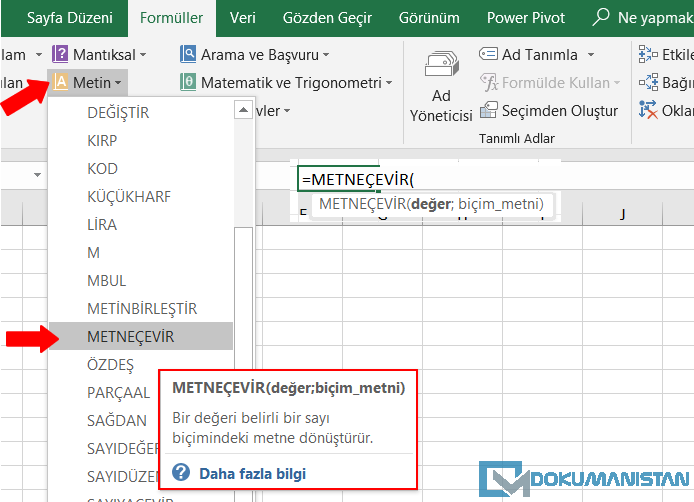Viewport: 694px width, 502px height.
Task: Click the help icon beside Daha fazla bilgi
Action: (181, 472)
